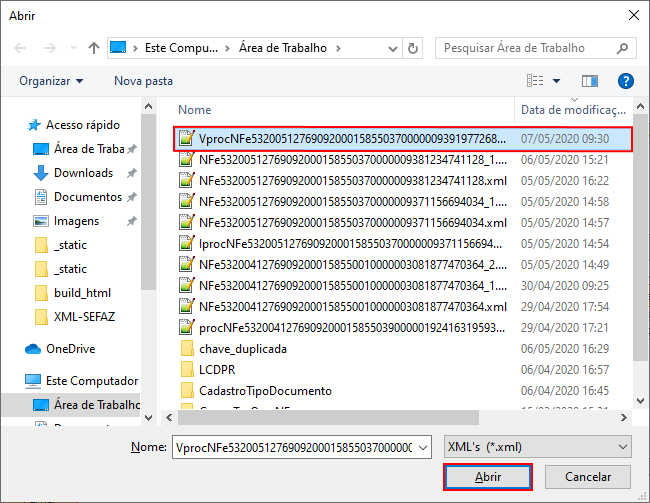Open view options dropdown arrow

click(556, 81)
